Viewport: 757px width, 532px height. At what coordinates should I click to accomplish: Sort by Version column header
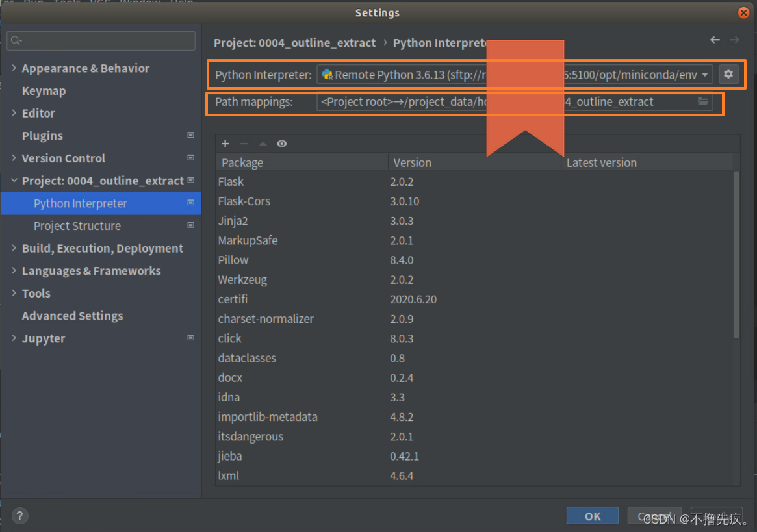pyautogui.click(x=474, y=162)
